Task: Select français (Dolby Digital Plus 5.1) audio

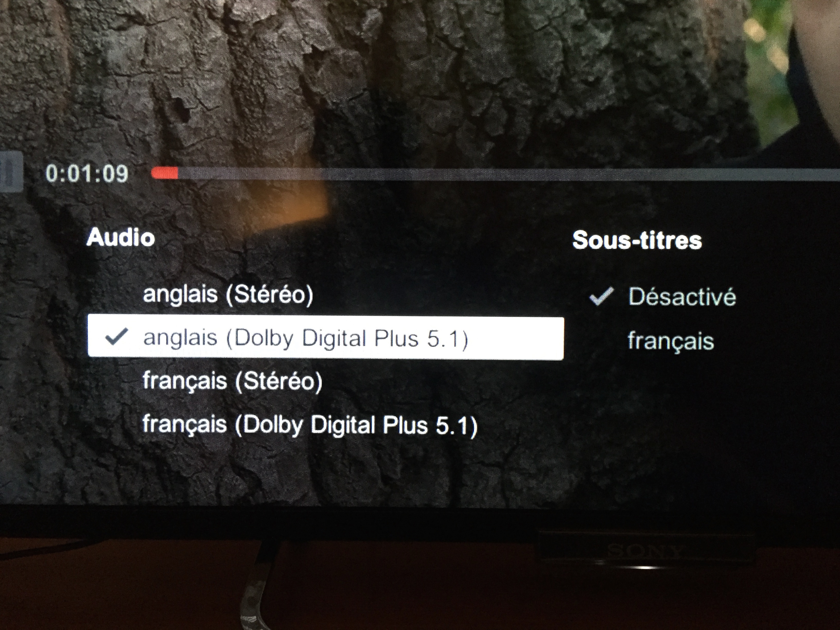Action: (x=310, y=425)
